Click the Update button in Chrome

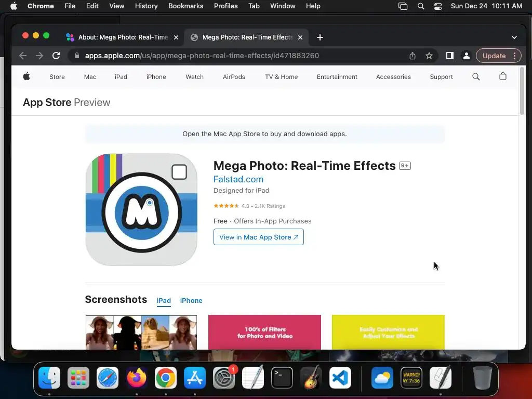click(494, 56)
